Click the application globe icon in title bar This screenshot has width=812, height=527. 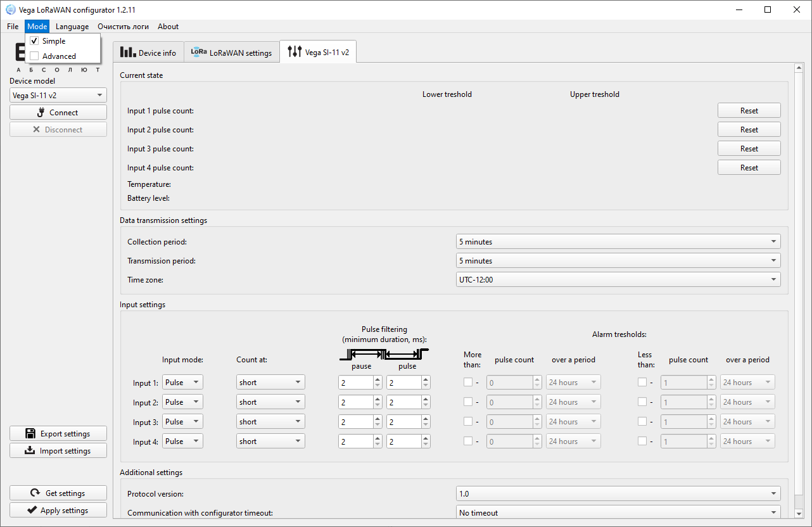point(11,10)
